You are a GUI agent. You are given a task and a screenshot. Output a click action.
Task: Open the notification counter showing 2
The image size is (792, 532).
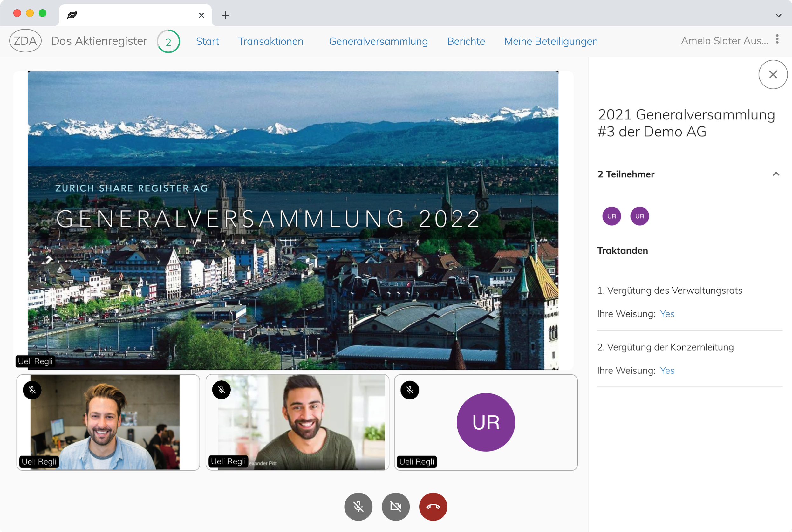click(168, 41)
